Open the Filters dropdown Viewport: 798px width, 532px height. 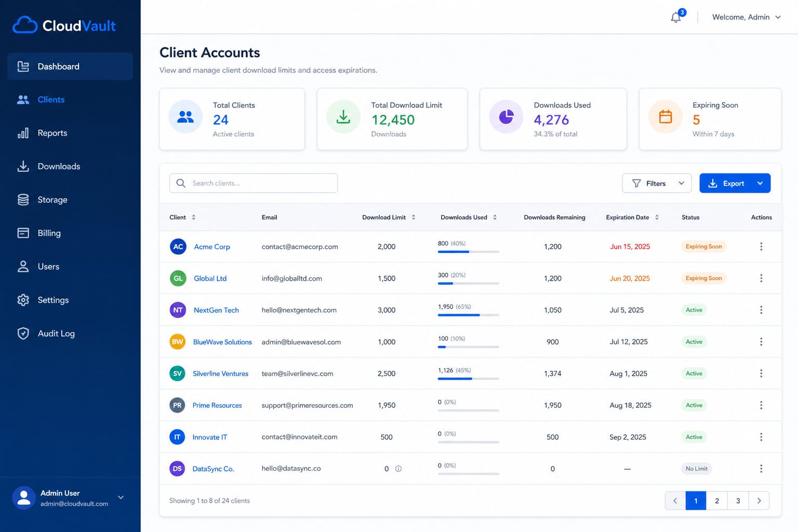[x=657, y=183]
